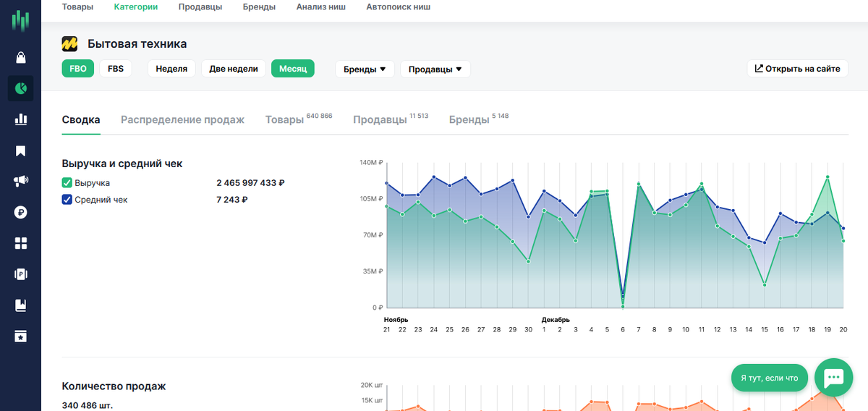This screenshot has width=868, height=411.
Task: Uncheck the Средний чек checkbox
Action: click(67, 200)
